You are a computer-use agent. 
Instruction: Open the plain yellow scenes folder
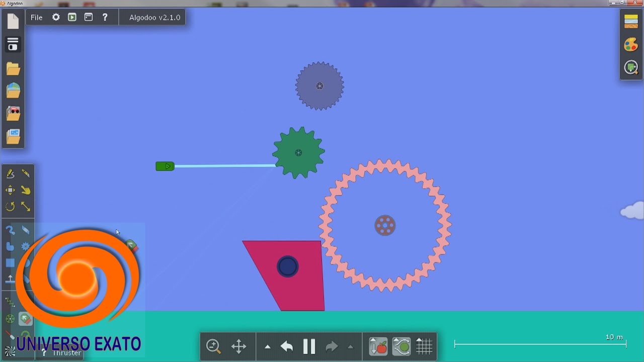13,68
